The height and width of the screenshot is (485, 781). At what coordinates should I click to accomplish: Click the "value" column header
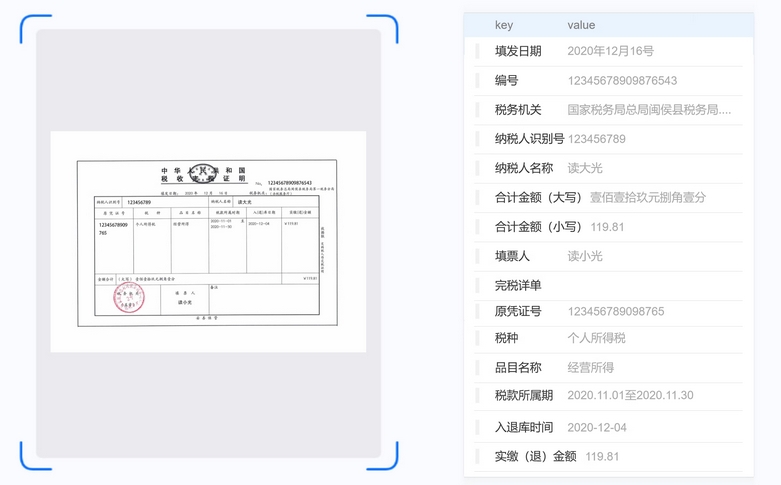(581, 25)
